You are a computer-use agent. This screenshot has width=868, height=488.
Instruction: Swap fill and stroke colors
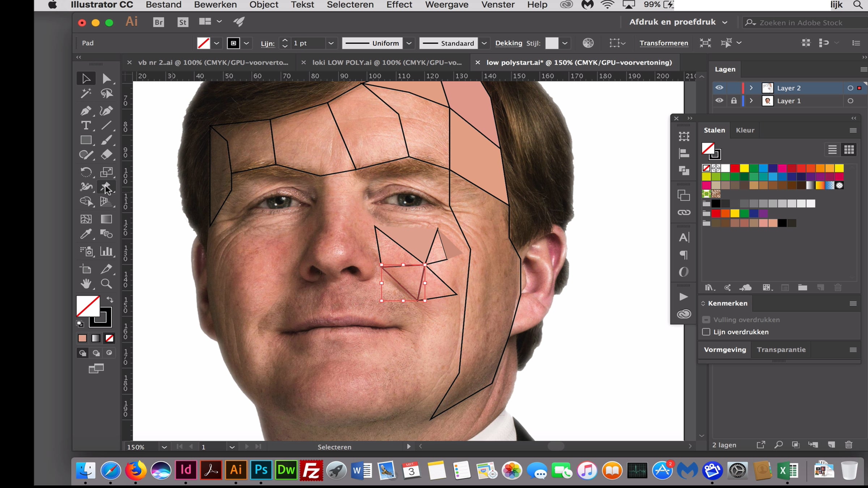tap(110, 300)
